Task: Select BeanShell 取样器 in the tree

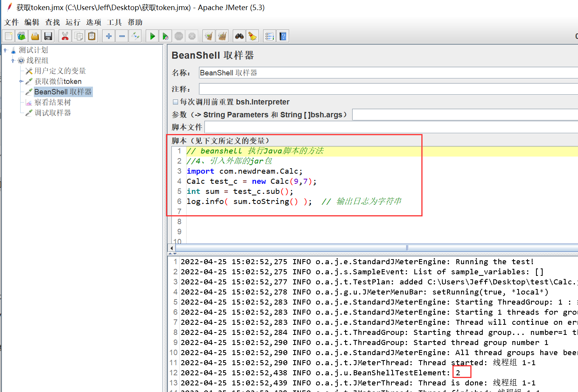Action: pyautogui.click(x=63, y=92)
